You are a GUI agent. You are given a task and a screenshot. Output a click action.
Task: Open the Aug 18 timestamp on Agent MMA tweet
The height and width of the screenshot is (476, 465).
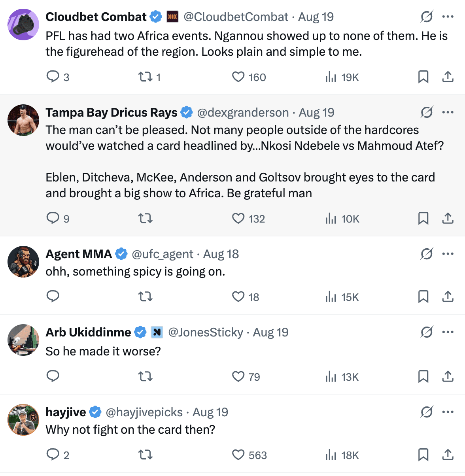[221, 254]
